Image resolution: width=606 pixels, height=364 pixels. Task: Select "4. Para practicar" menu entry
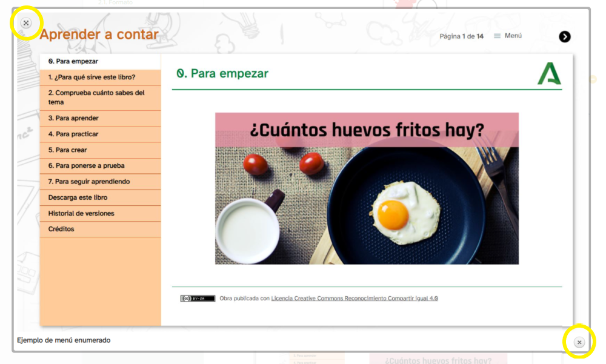click(73, 134)
